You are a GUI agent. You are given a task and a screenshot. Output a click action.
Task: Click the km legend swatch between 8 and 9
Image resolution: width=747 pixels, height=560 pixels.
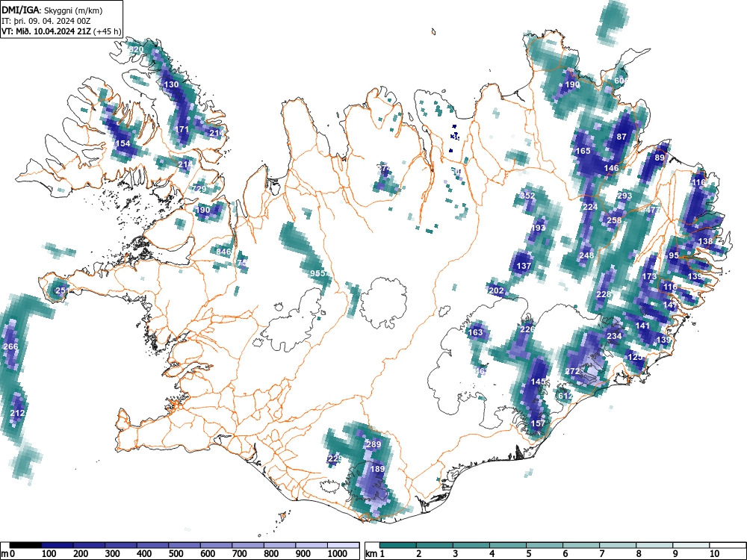(654, 545)
